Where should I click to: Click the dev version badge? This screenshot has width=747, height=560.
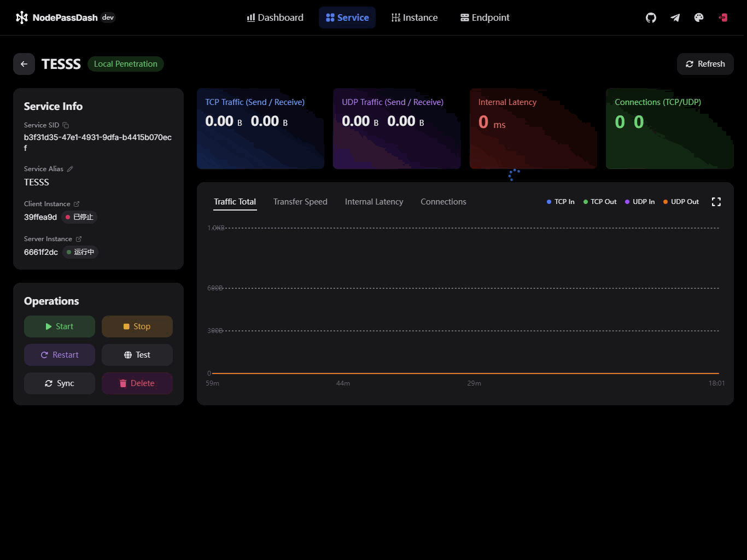(108, 17)
